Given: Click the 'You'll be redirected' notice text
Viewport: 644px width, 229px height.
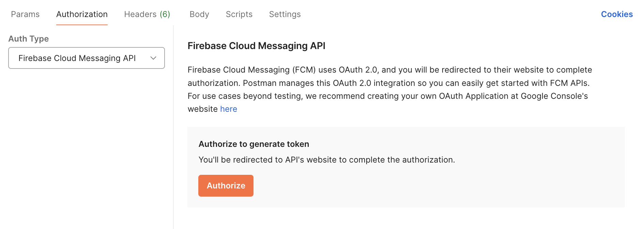Looking at the screenshot, I should tap(326, 160).
